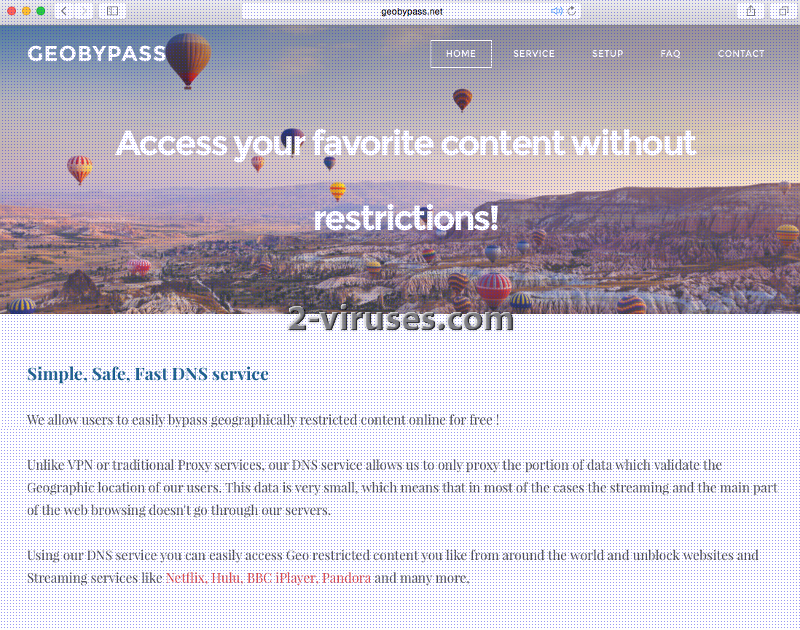This screenshot has height=630, width=800.
Task: Show the Safari sidebar
Action: [x=112, y=11]
